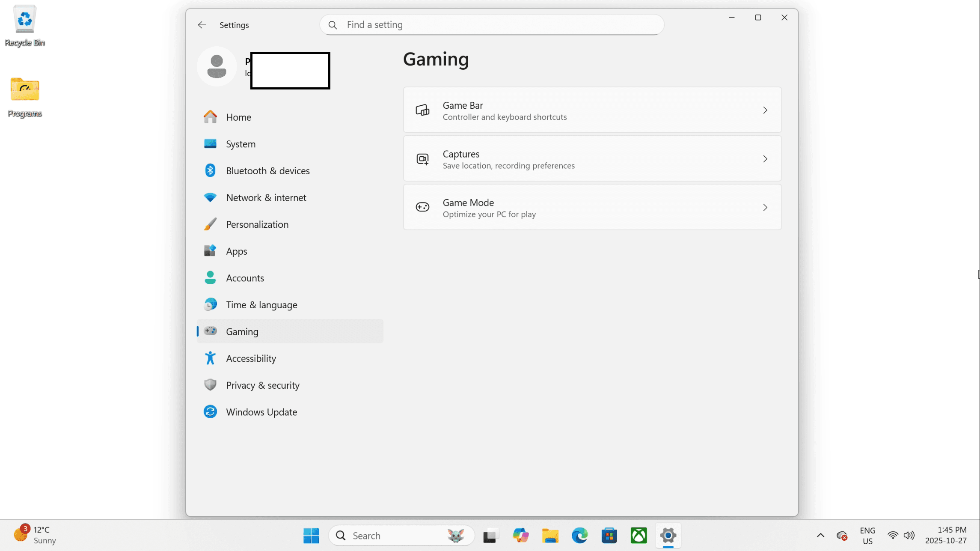Click the back arrow in Settings
This screenshot has width=980, height=551.
[x=202, y=25]
